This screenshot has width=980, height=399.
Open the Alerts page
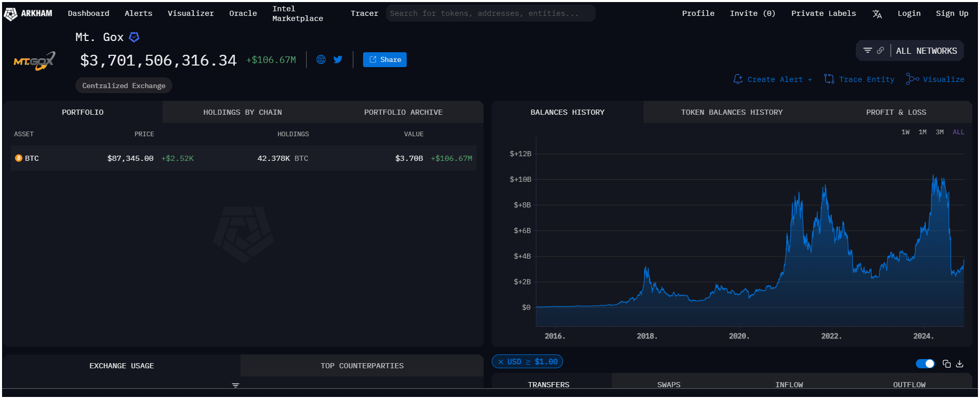(x=138, y=13)
